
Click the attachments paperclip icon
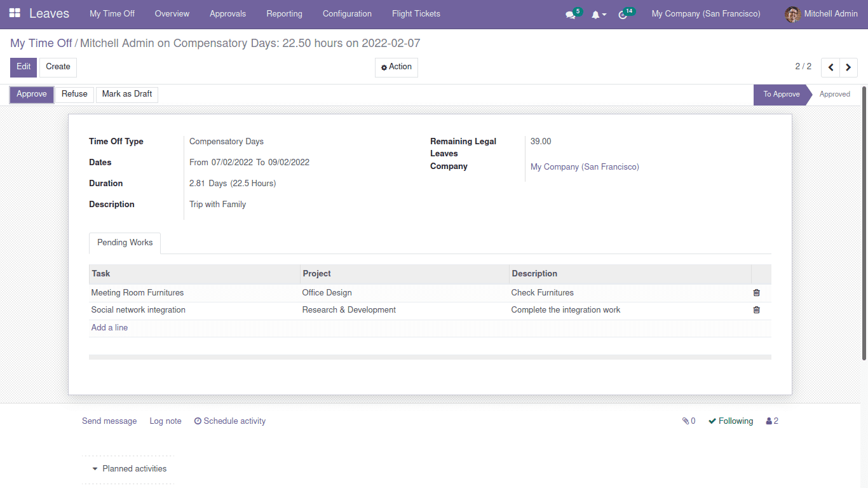tap(684, 421)
